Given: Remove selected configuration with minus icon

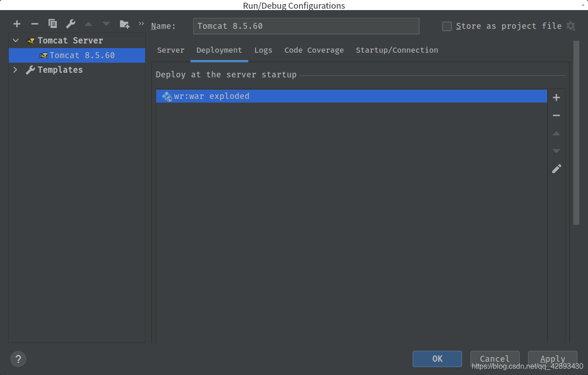Looking at the screenshot, I should point(35,24).
